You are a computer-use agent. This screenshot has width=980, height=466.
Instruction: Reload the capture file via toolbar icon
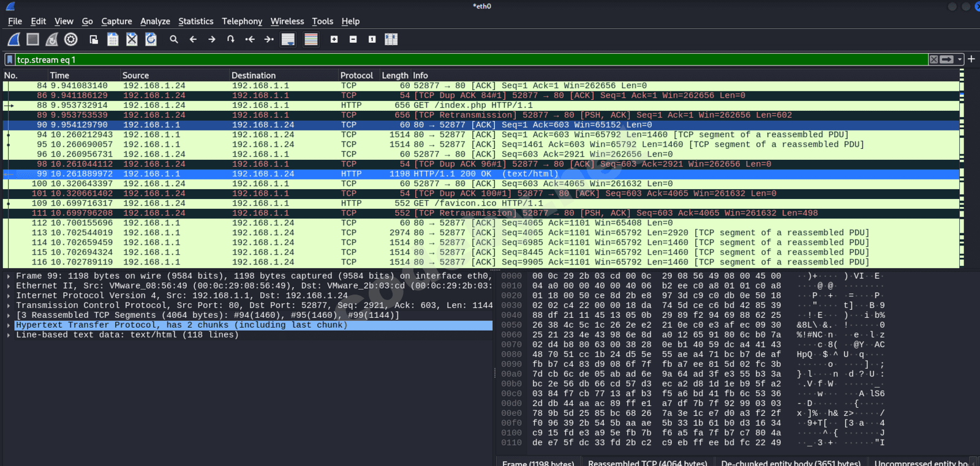click(x=151, y=39)
